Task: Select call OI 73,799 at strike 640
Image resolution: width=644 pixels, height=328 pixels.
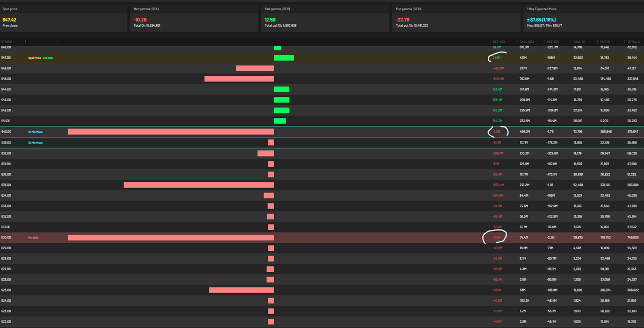Action: click(578, 131)
